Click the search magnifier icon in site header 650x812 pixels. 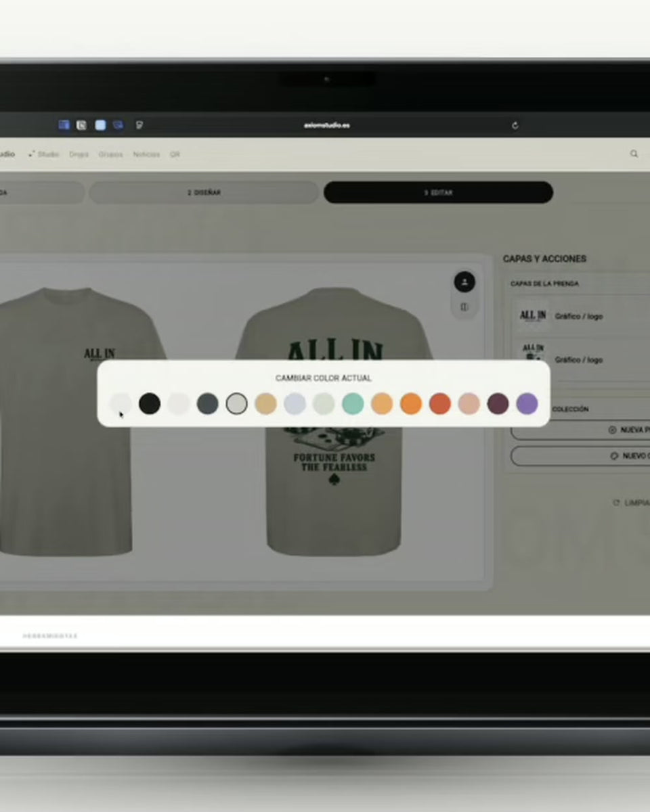634,154
